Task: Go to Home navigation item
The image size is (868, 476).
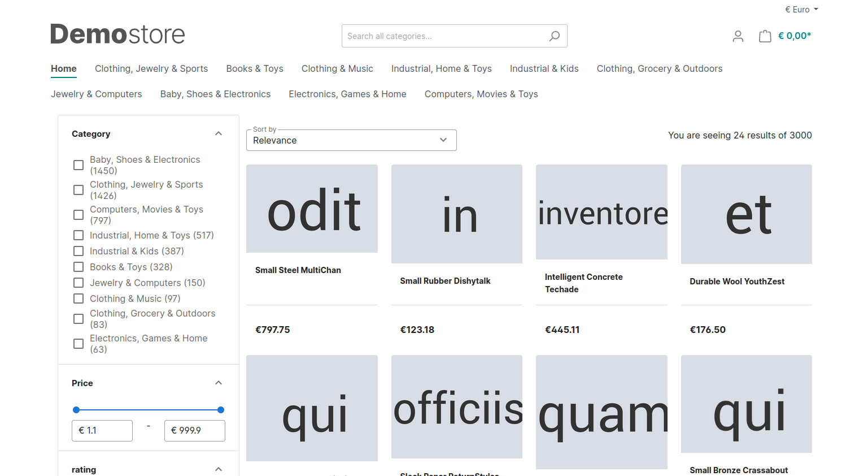Action: pos(64,68)
